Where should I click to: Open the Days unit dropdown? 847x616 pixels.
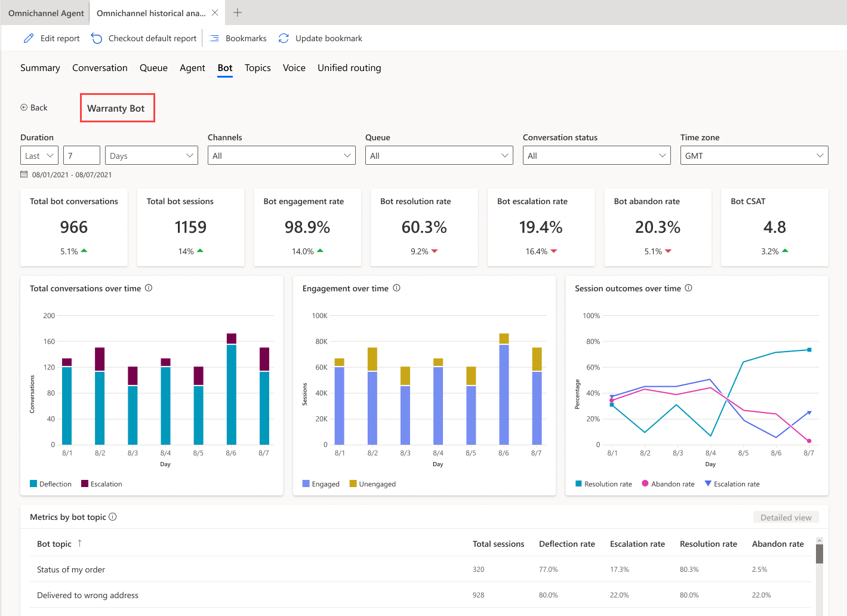(152, 155)
